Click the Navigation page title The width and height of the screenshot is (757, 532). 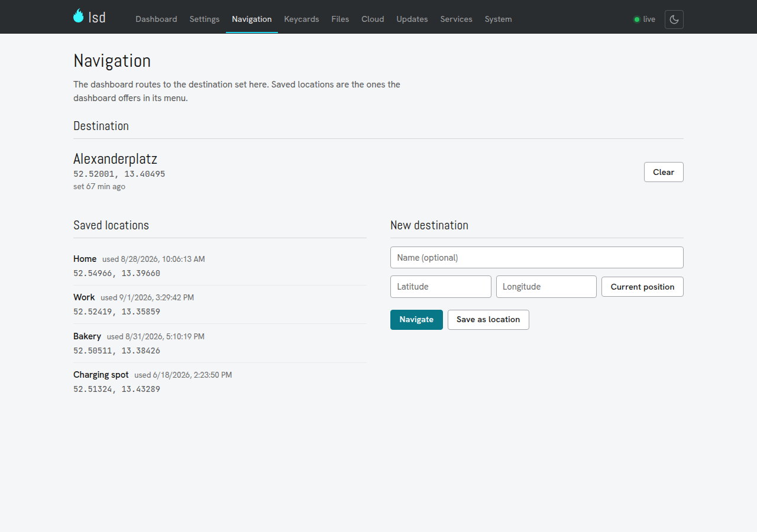(x=112, y=61)
